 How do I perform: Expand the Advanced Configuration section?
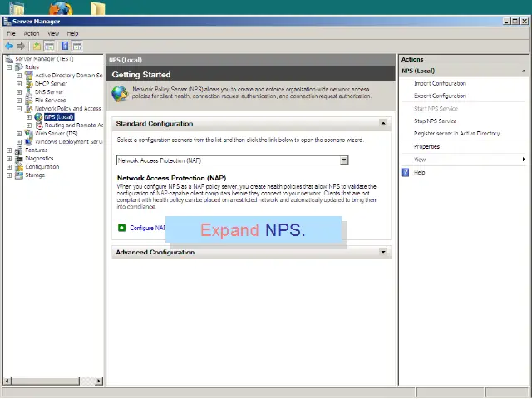[383, 252]
